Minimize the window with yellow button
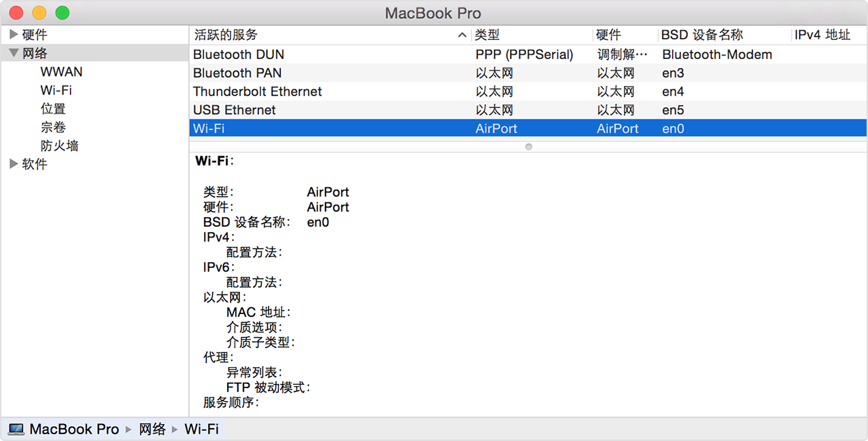Screen dimensions: 868x441 tap(39, 12)
